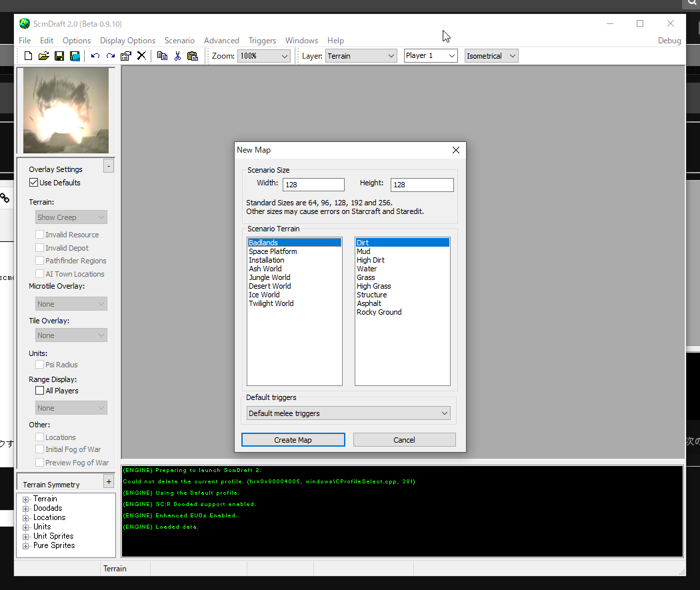Undo the last action
Screen dimensions: 700x590
tap(95, 56)
